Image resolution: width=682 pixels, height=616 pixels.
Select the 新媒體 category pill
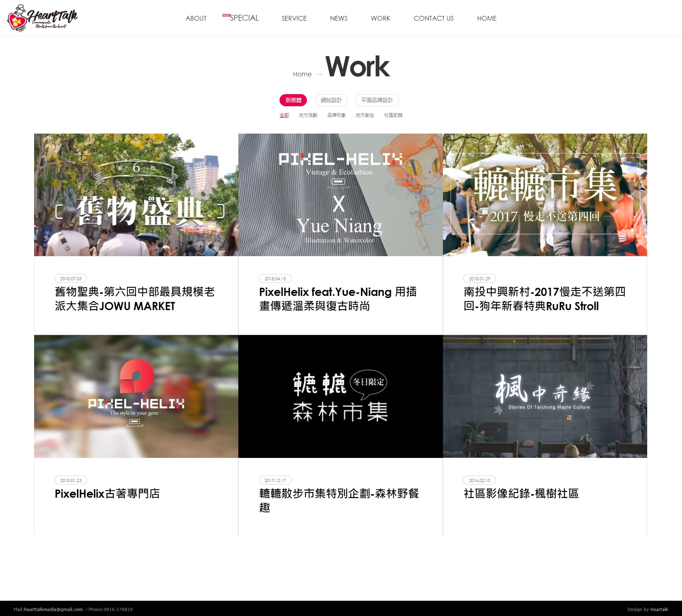coord(293,100)
